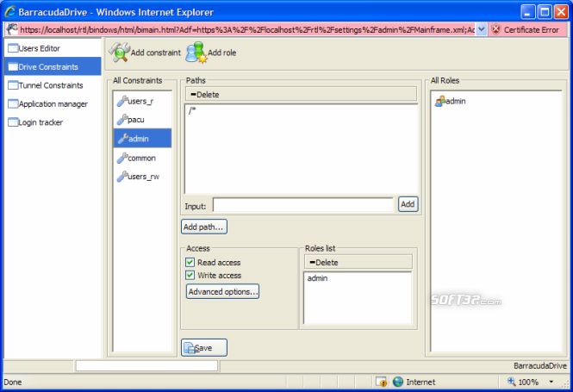Screen dimensions: 573x392
Task: Select the admin constraint in All Constraints
Action: point(142,139)
